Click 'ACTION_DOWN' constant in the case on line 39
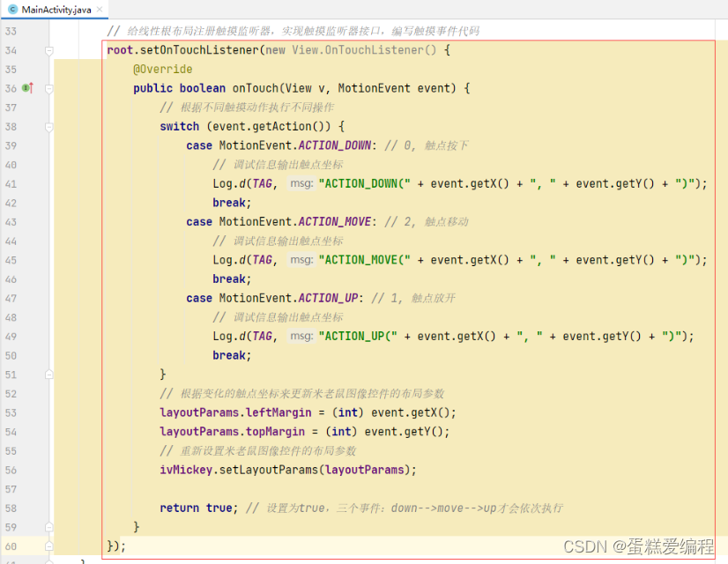 tap(334, 145)
